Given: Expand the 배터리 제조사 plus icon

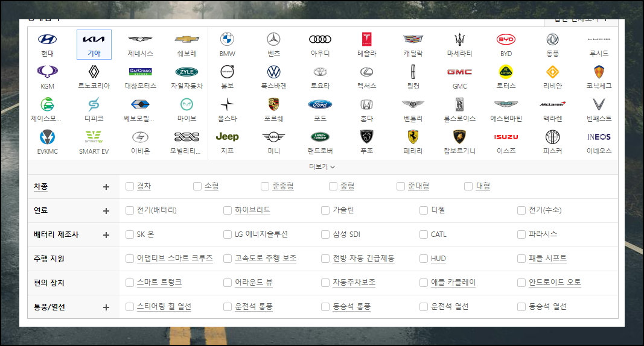Looking at the screenshot, I should 106,235.
